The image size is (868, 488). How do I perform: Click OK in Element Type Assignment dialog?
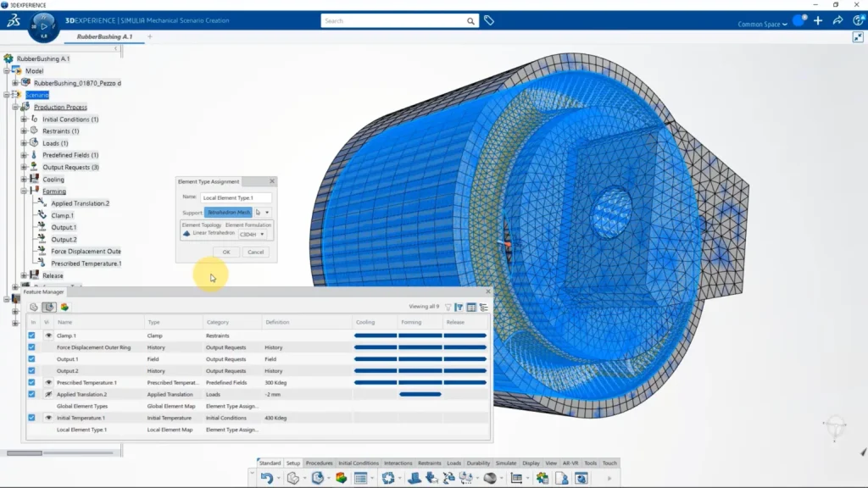pos(226,252)
